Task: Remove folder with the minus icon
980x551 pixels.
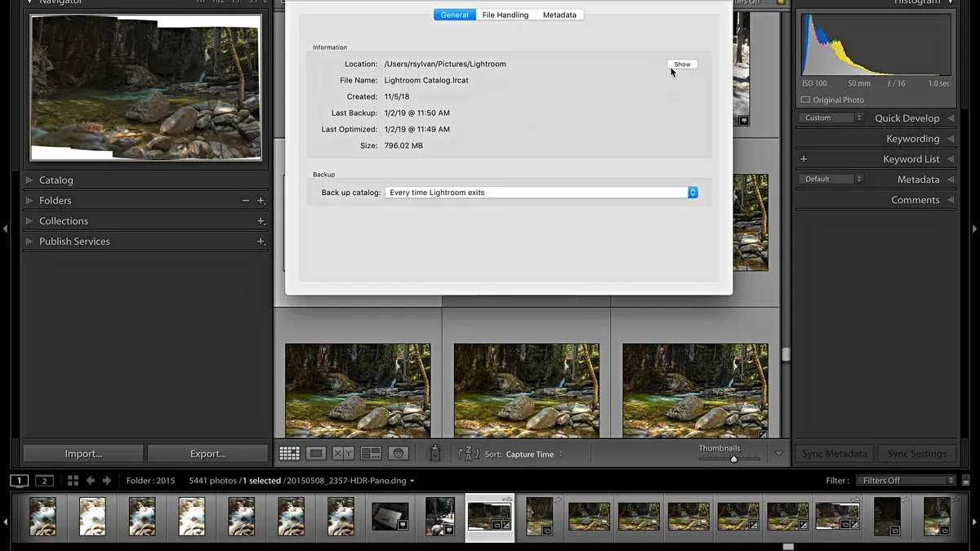Action: pyautogui.click(x=246, y=200)
